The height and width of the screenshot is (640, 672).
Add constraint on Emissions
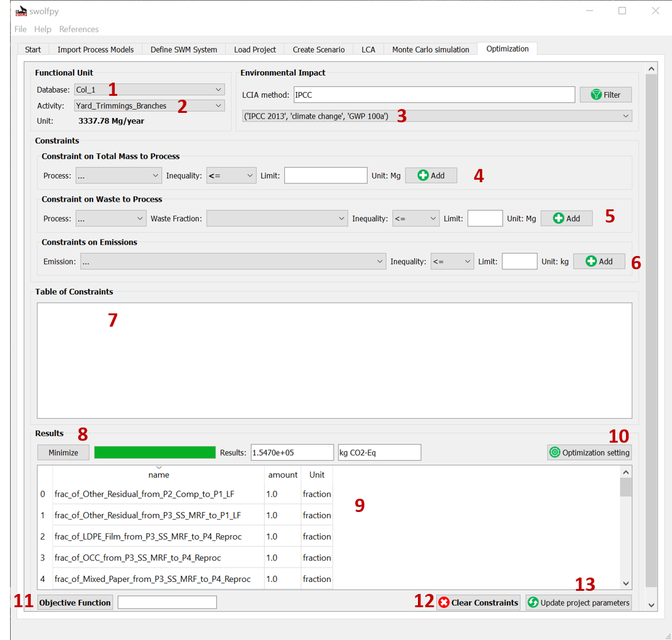[599, 262]
